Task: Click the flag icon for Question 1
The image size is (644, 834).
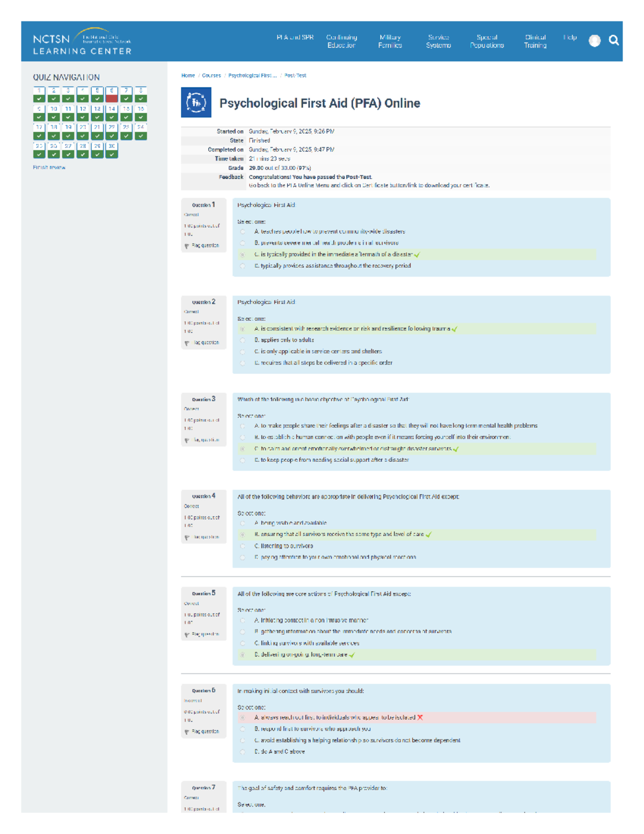Action: point(187,246)
